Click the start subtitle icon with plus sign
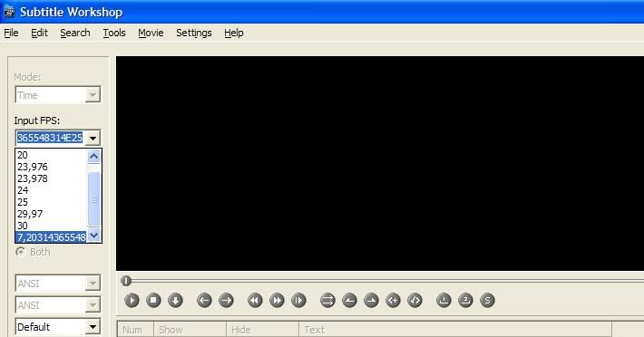The height and width of the screenshot is (337, 644). click(393, 301)
